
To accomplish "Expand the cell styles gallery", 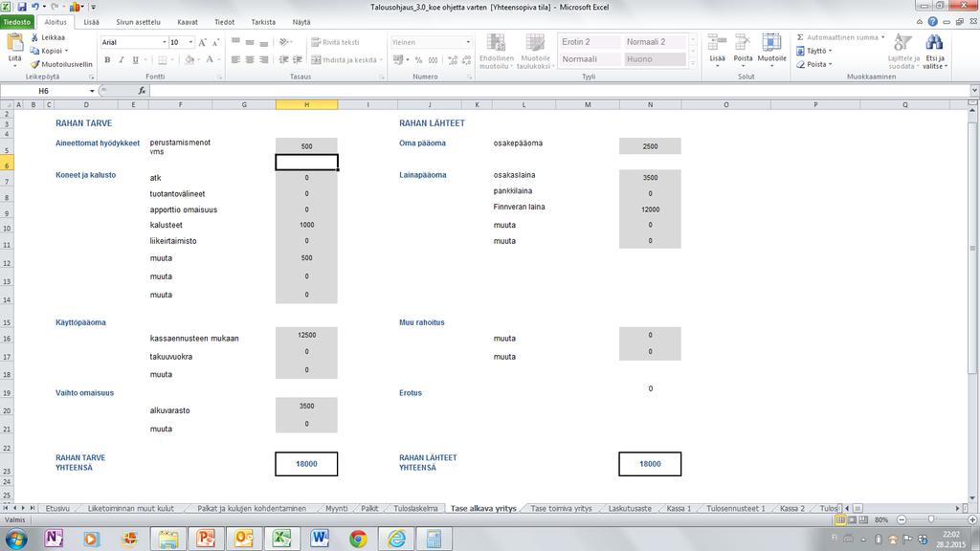I will tap(693, 64).
